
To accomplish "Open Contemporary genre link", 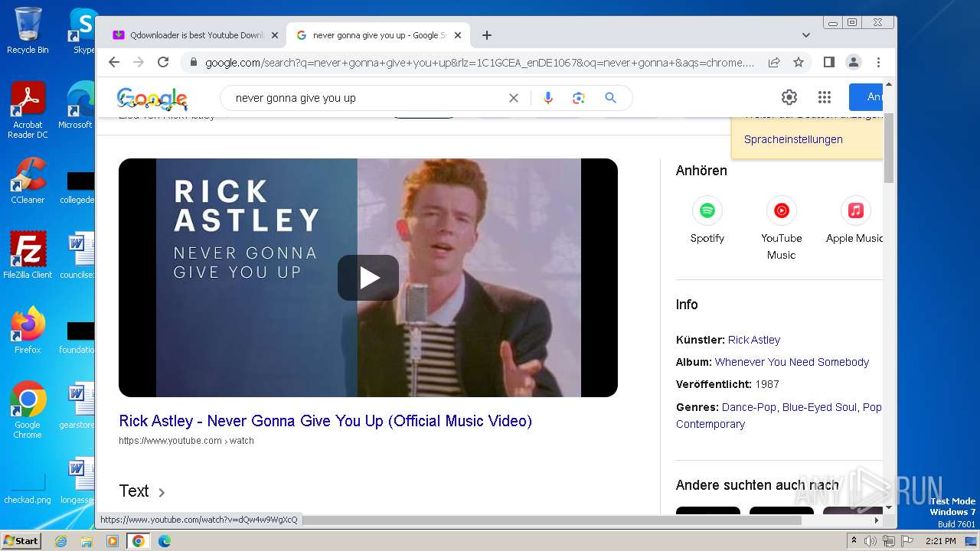I will [710, 424].
